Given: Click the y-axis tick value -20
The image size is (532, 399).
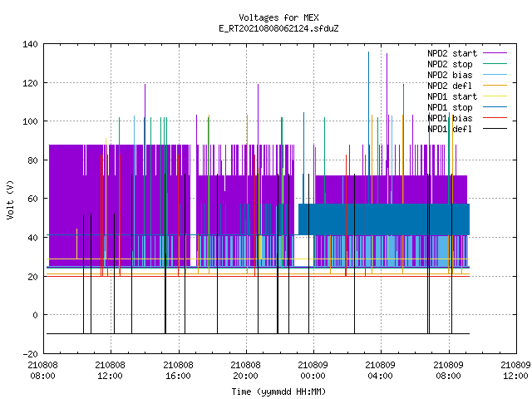Looking at the screenshot, I should (x=30, y=354).
